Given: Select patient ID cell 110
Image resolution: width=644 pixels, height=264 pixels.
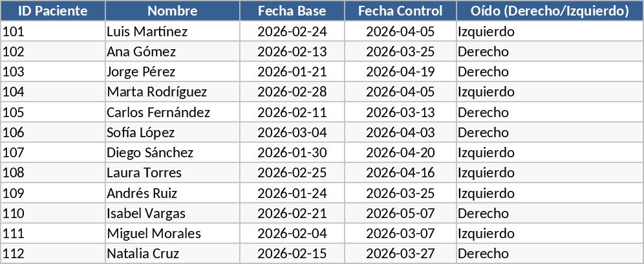Looking at the screenshot, I should point(14,214).
